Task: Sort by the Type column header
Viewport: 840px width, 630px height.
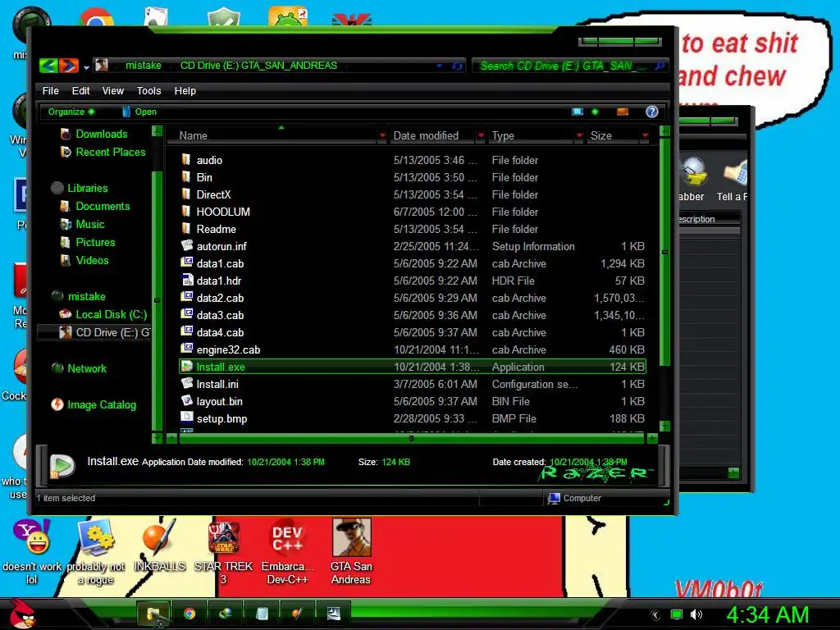Action: (x=503, y=135)
